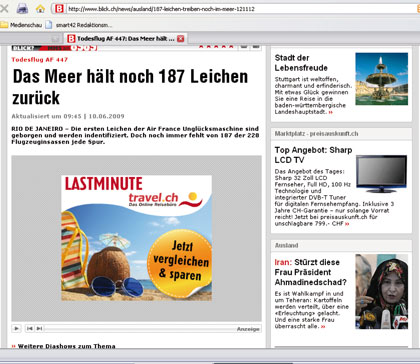Go to the home page icon
The width and height of the screenshot is (420, 364).
pyautogui.click(x=40, y=9)
